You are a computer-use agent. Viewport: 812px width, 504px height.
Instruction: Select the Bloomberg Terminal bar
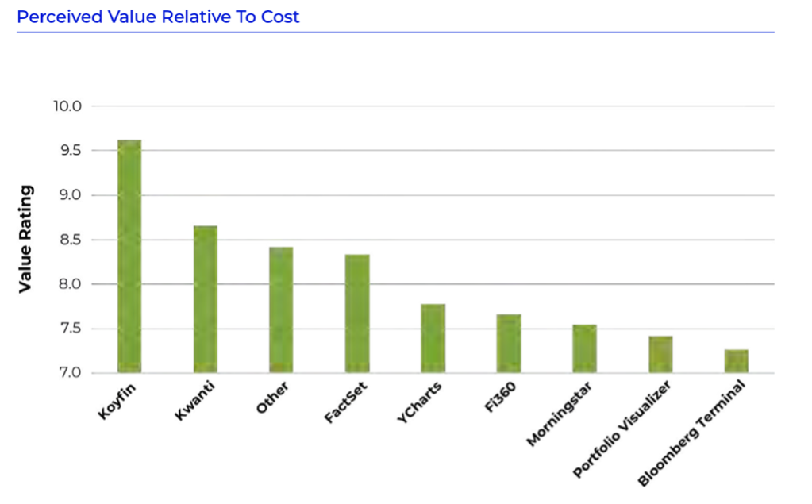737,361
